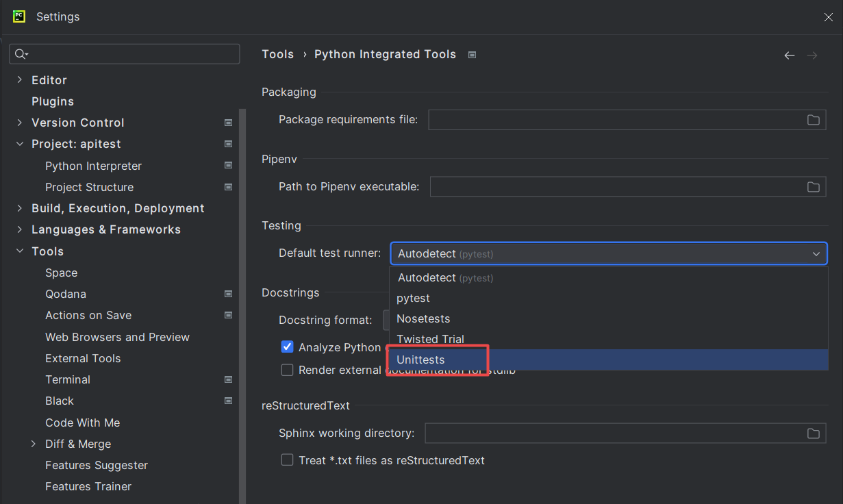Viewport: 843px width, 504px height.
Task: Open Python Interpreter settings
Action: pyautogui.click(x=93, y=166)
